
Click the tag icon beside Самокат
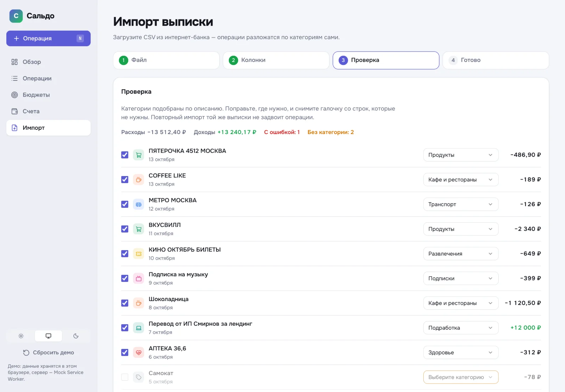(x=139, y=377)
